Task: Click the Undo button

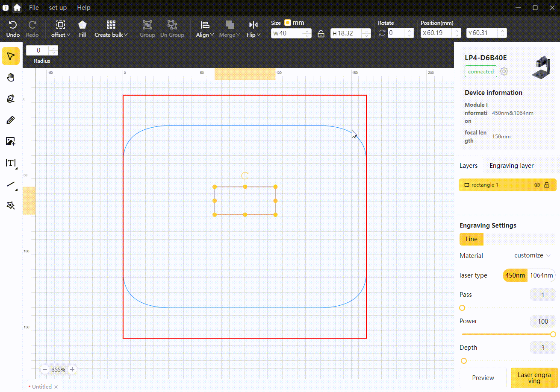Action: (x=13, y=29)
